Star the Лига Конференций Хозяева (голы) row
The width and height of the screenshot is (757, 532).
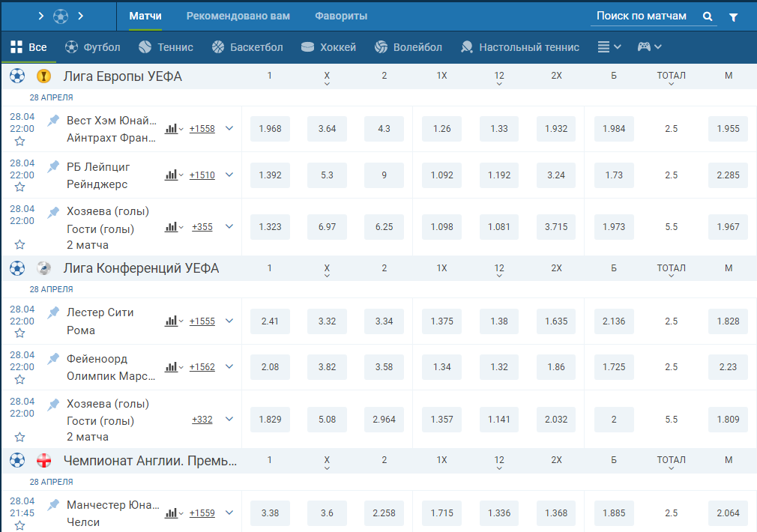pyautogui.click(x=19, y=437)
